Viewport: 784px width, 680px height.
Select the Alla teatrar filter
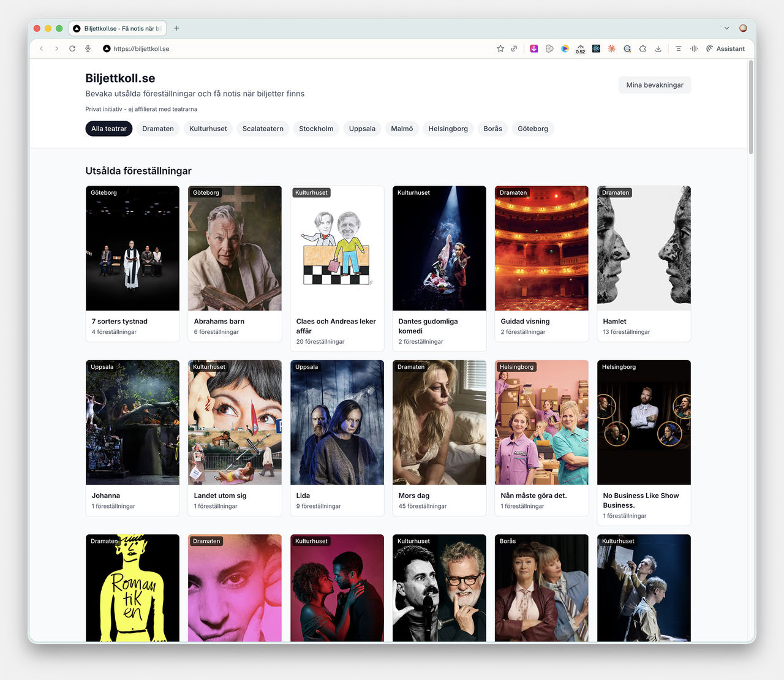point(108,129)
